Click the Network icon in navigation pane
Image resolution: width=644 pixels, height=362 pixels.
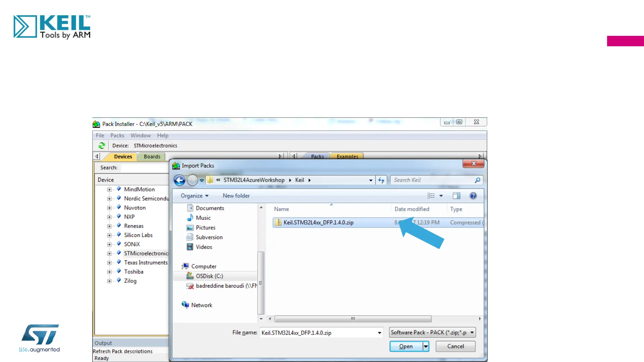tap(185, 305)
